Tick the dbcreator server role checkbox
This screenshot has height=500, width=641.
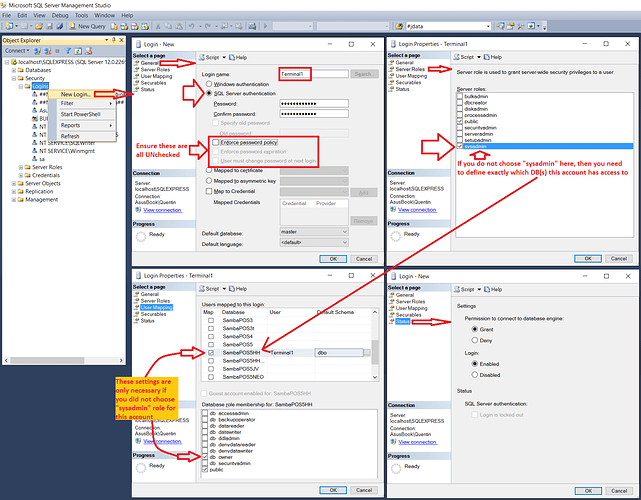(459, 103)
